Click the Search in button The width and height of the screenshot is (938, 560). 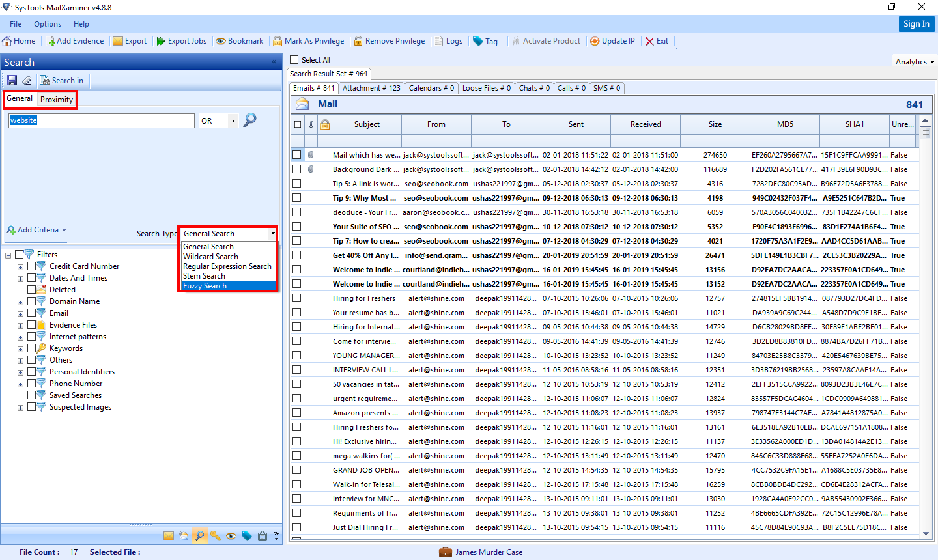tap(62, 79)
